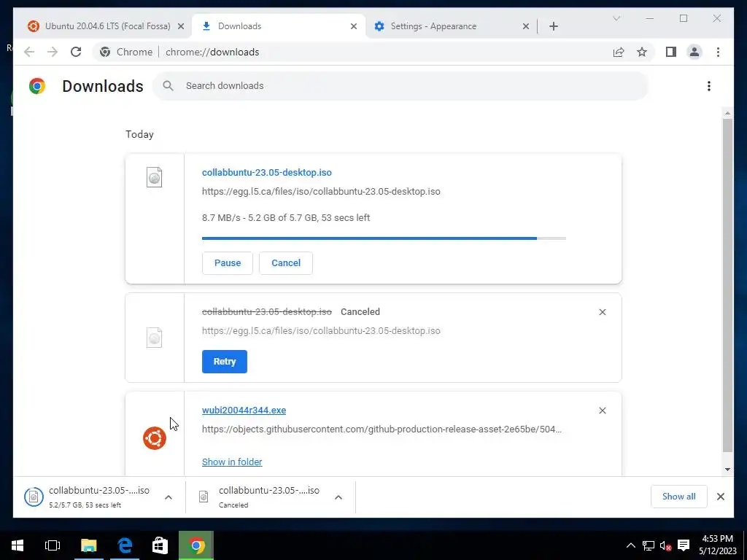Click the search magnifier icon
The image size is (747, 560).
pos(168,86)
